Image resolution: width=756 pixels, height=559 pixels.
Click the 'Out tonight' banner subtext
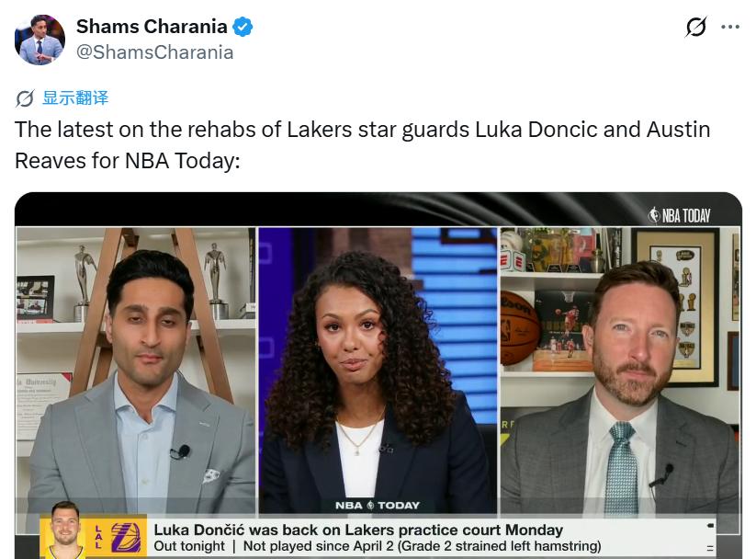pyautogui.click(x=189, y=546)
